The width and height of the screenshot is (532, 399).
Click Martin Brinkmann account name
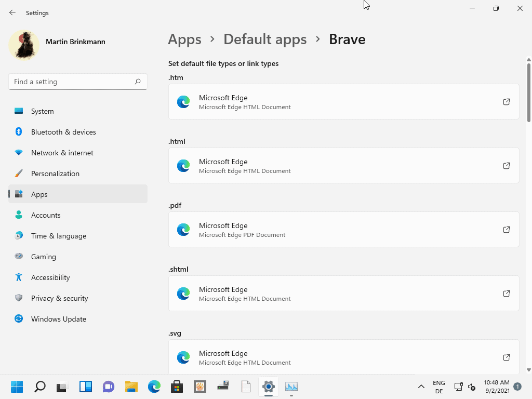75,42
